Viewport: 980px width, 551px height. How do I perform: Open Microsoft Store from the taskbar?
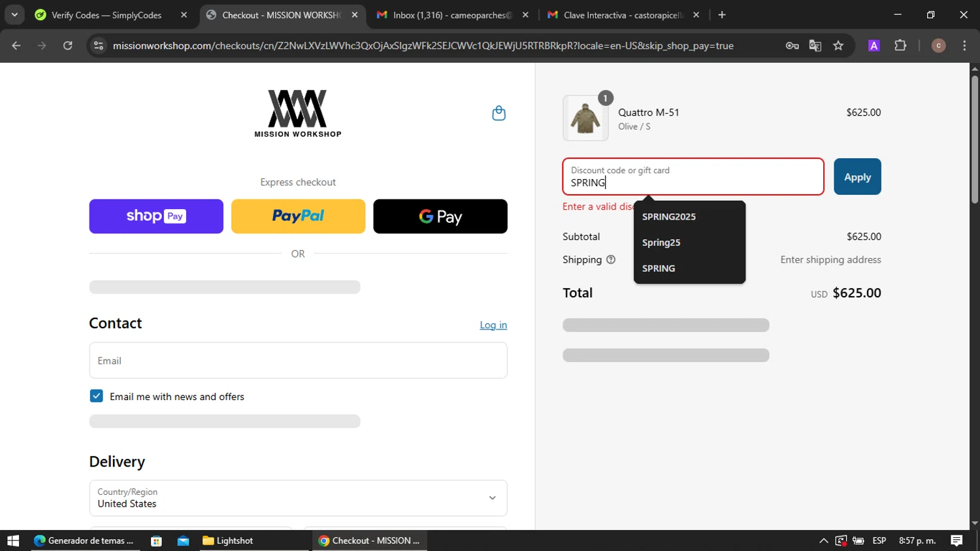coord(156,541)
